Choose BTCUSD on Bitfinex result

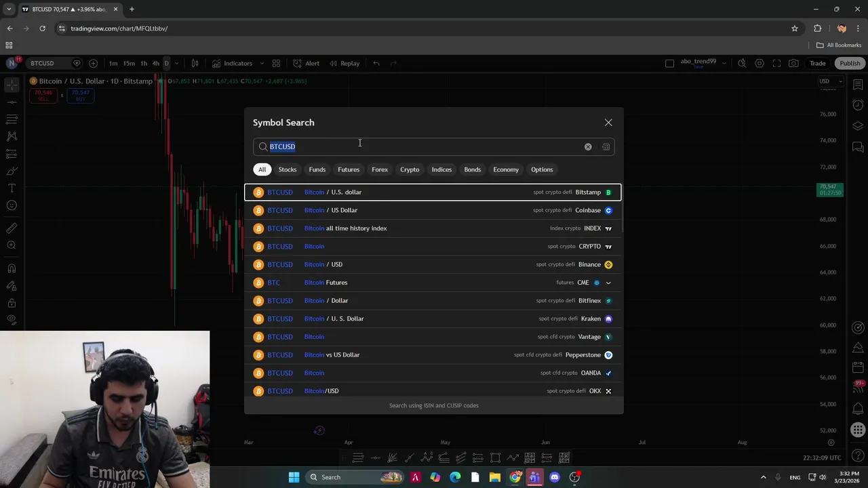coord(433,301)
